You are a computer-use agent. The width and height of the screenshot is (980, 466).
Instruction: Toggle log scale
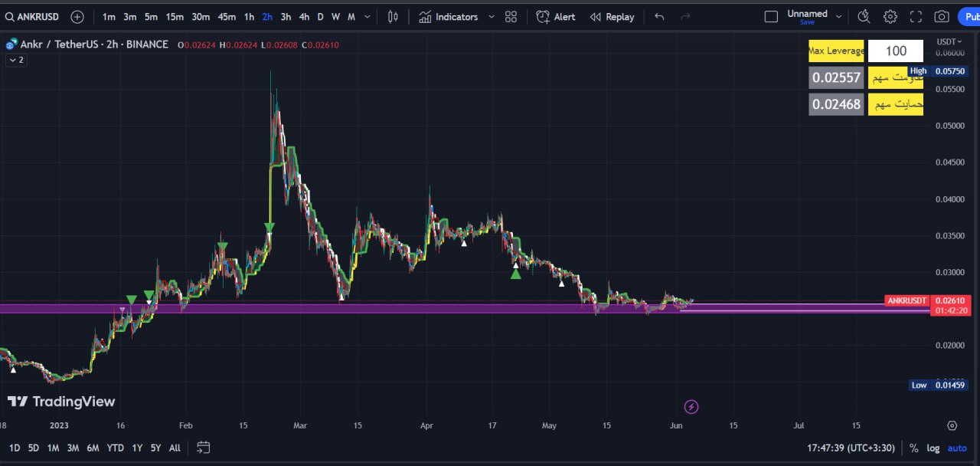933,448
